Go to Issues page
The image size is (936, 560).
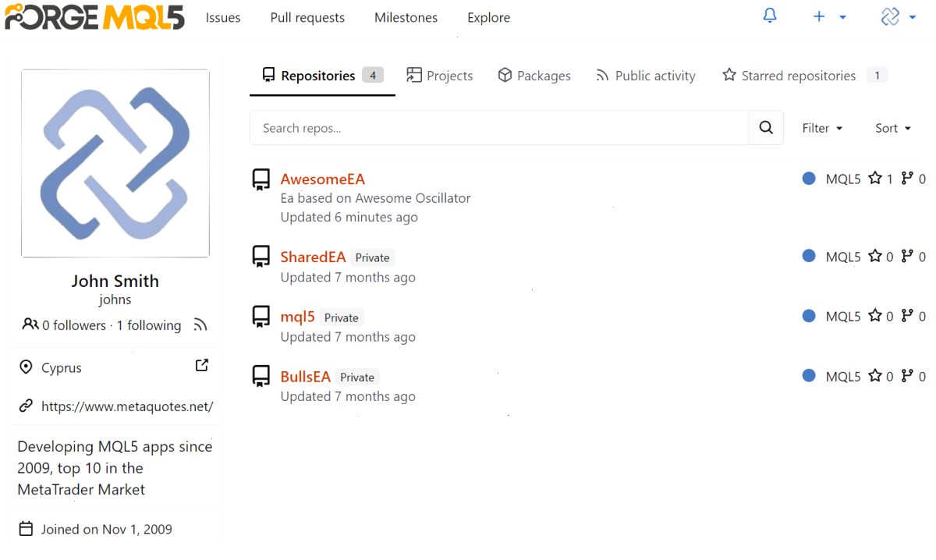tap(223, 17)
